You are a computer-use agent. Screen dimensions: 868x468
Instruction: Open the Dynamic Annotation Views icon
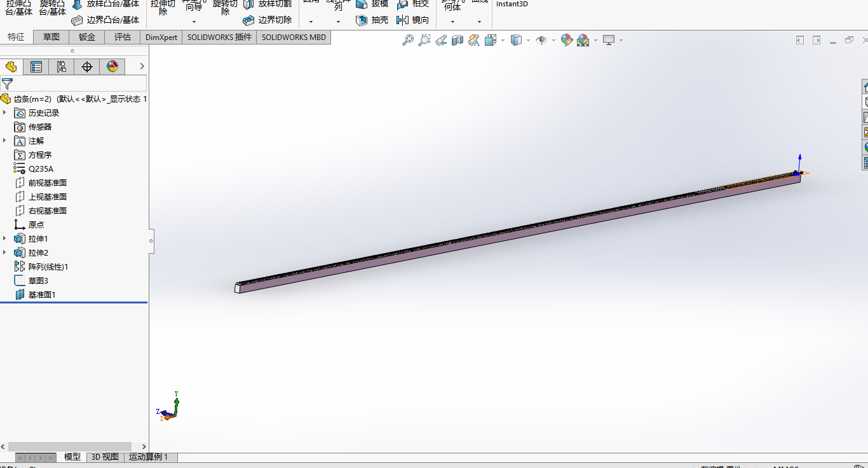point(474,40)
